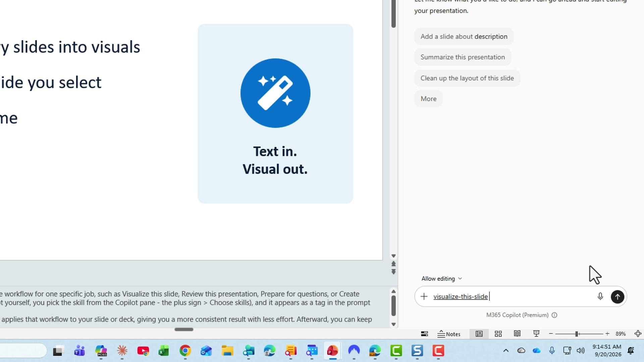Open Outlook from the taskbar
This screenshot has width=644, height=362.
(206, 351)
